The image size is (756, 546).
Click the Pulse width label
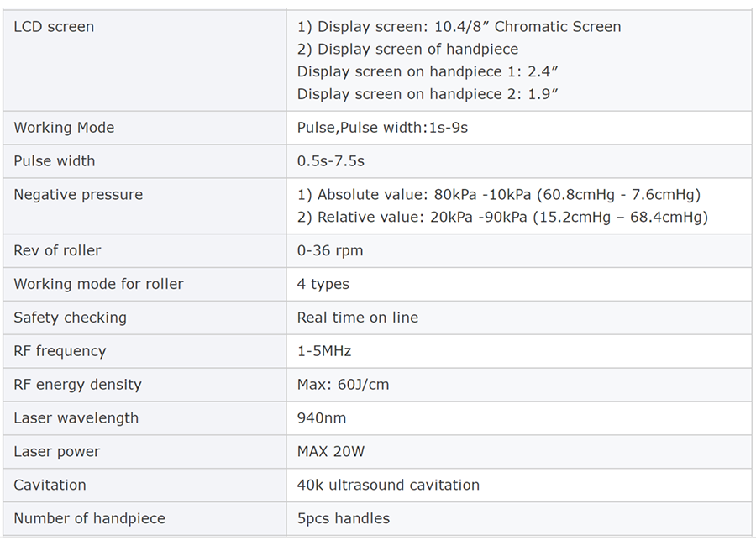tap(55, 161)
